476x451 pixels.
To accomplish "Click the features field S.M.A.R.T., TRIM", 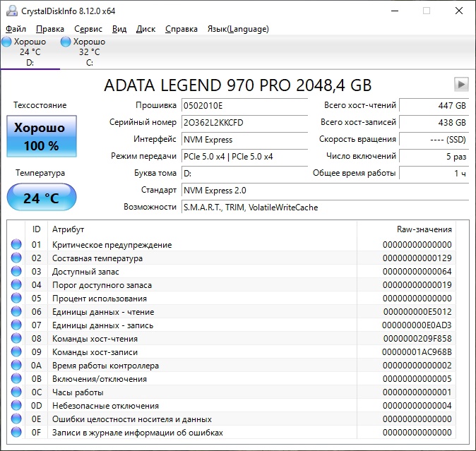I will point(325,208).
